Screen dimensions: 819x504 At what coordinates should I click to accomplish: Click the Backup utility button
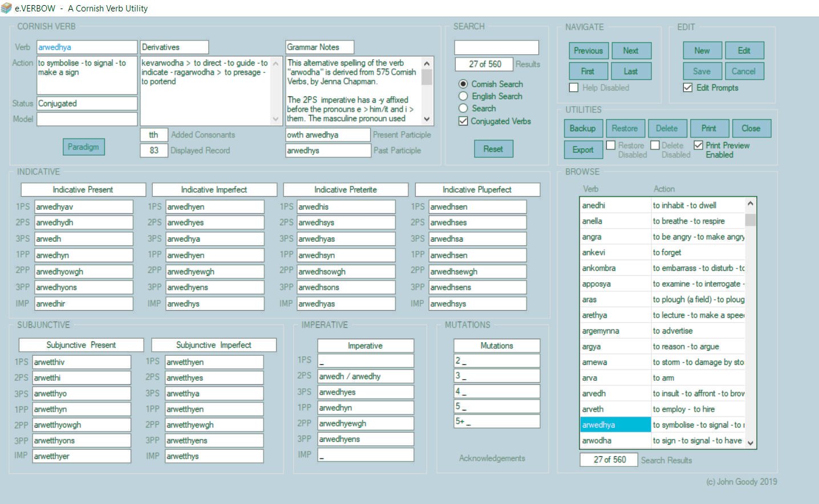coord(583,128)
